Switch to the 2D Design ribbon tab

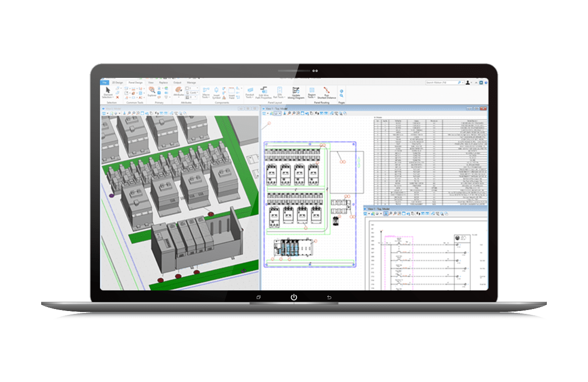tap(117, 82)
